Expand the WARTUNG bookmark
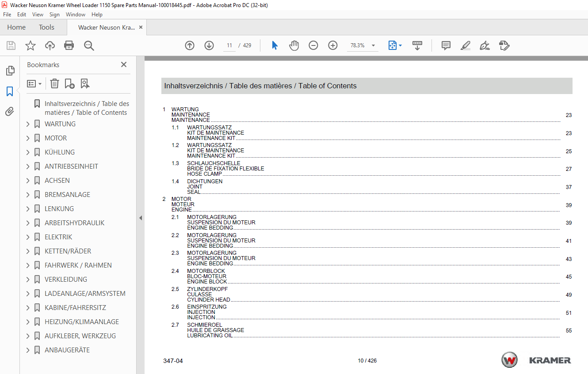This screenshot has height=374, width=588. pyautogui.click(x=28, y=124)
